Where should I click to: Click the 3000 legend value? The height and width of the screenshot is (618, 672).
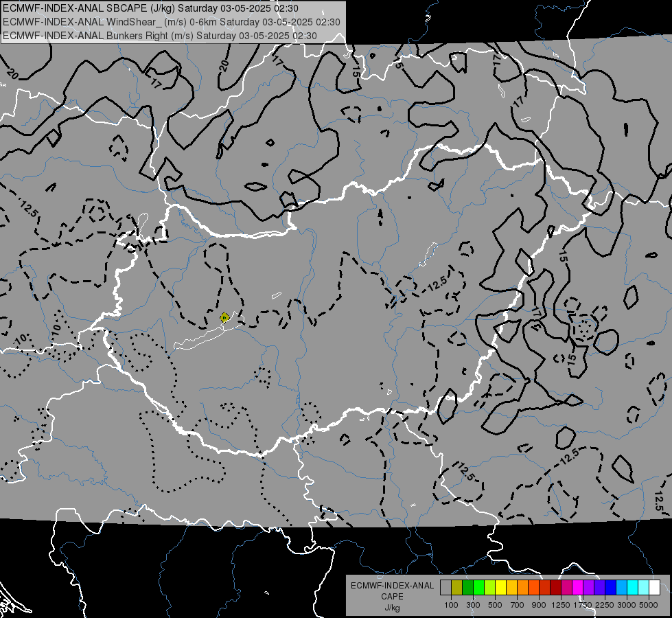(627, 605)
